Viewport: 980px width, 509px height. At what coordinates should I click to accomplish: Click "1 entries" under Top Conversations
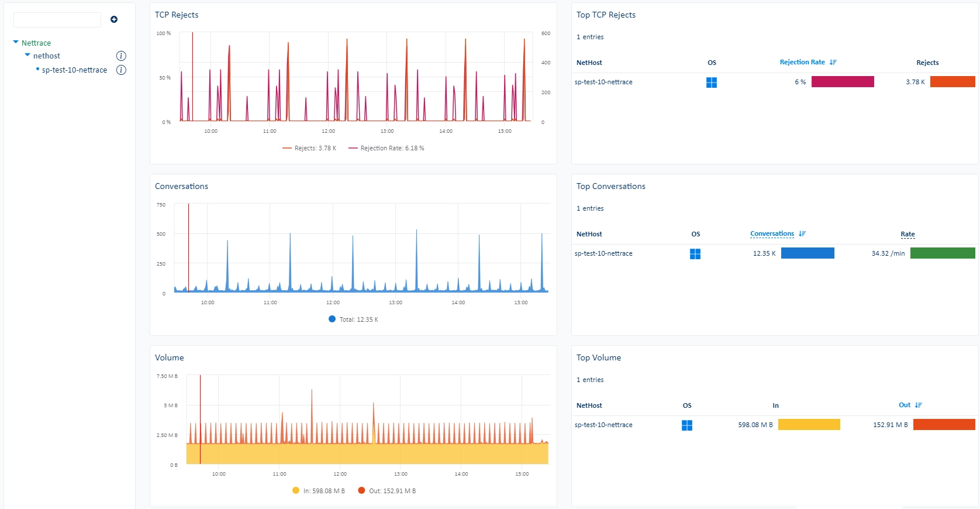tap(590, 208)
